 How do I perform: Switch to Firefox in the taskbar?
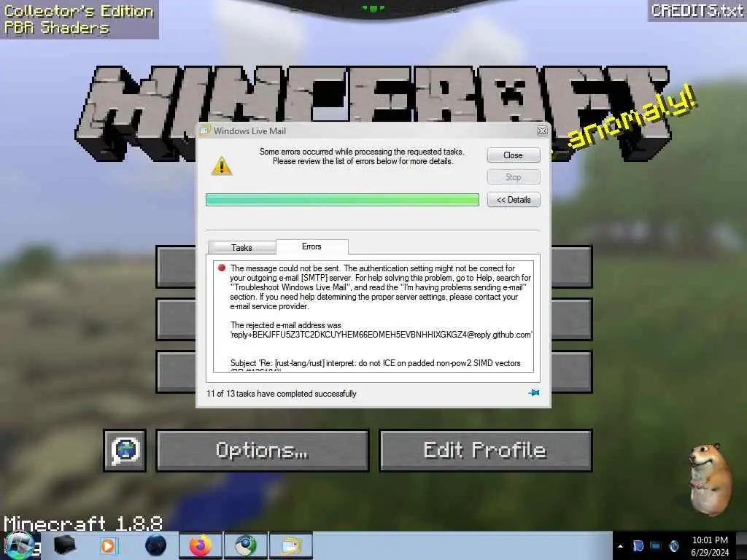click(x=201, y=545)
